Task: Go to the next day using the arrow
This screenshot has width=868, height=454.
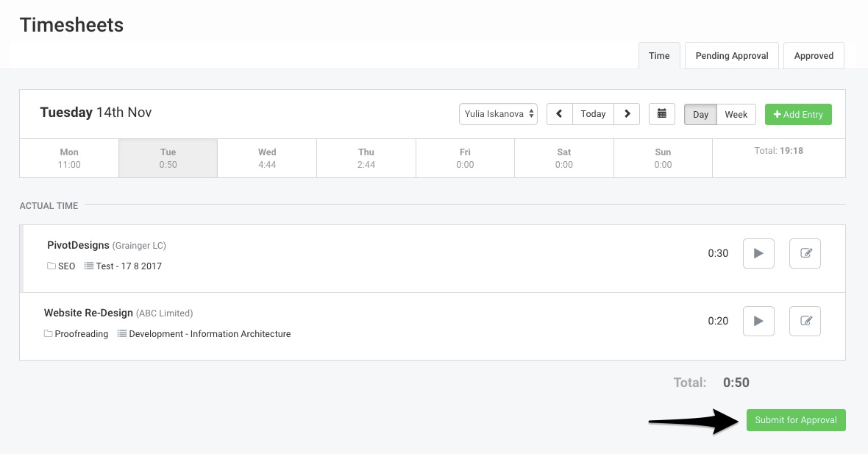Action: (x=627, y=114)
